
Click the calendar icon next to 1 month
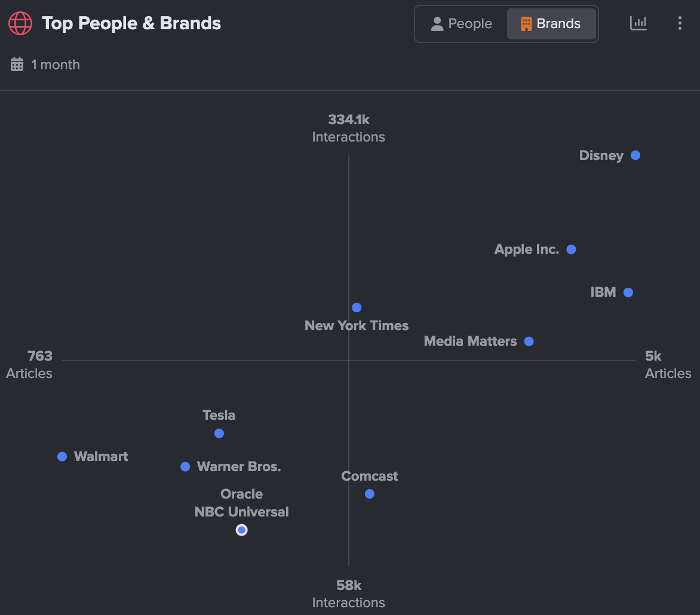(17, 64)
